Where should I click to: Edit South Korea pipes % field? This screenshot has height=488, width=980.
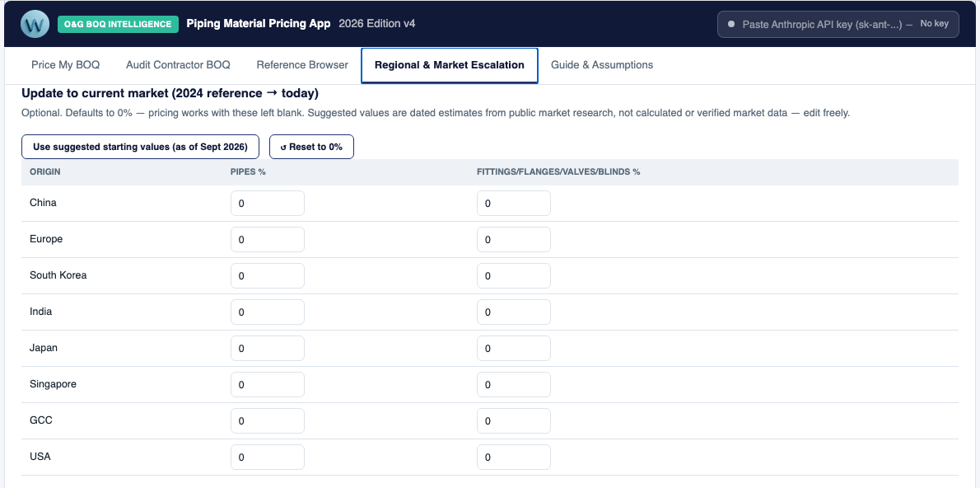268,276
